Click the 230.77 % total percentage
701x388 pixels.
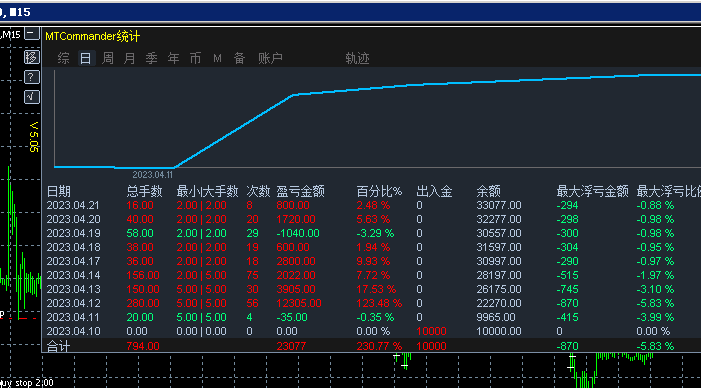pyautogui.click(x=379, y=346)
